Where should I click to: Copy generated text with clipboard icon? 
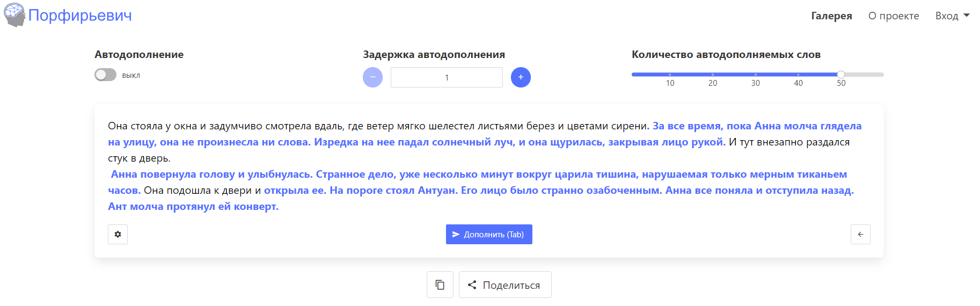click(x=440, y=285)
